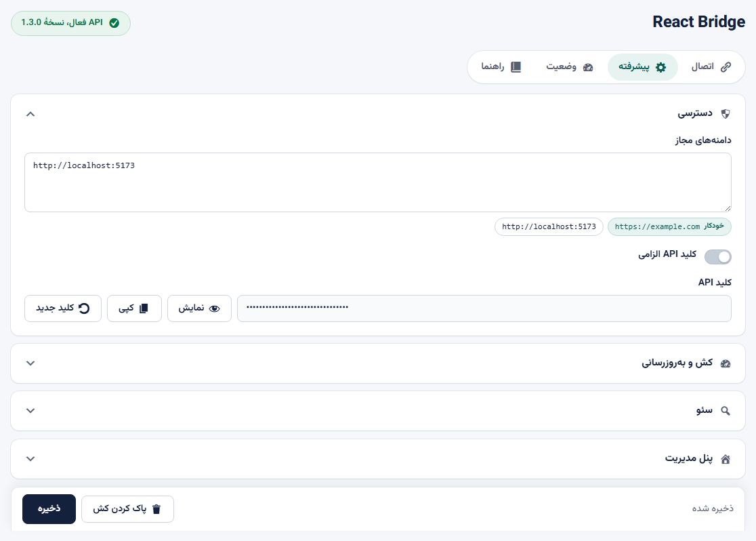This screenshot has width=756, height=541.
Task: Click the trash icon in پاک کردن کش
Action: [156, 509]
